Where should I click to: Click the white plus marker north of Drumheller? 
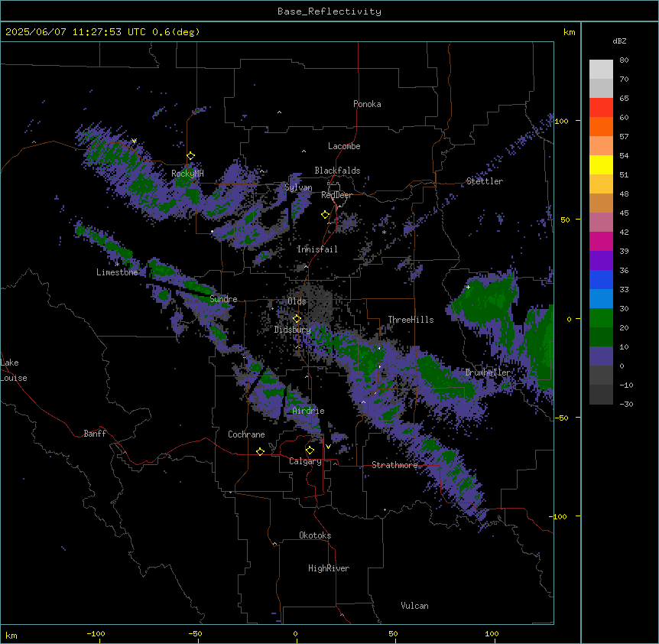pyautogui.click(x=468, y=287)
